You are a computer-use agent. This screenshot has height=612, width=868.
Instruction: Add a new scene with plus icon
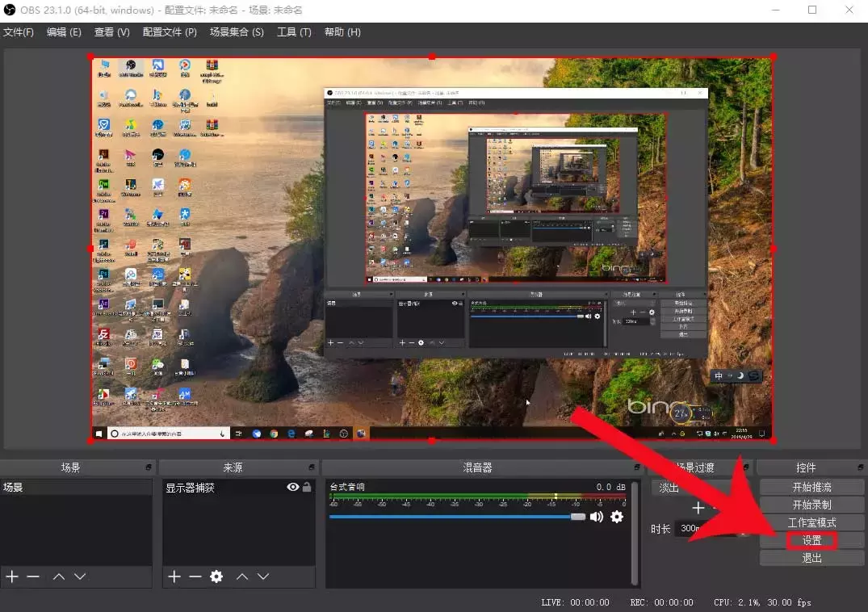click(12, 576)
